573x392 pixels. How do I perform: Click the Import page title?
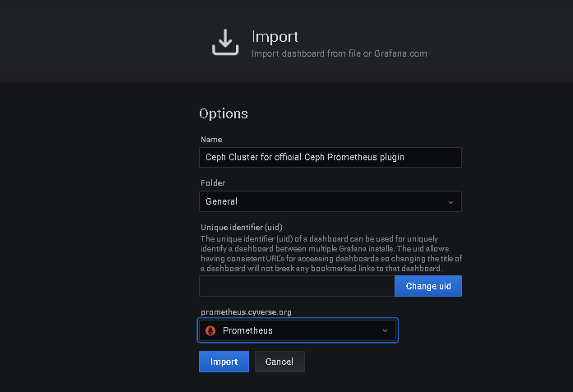[275, 36]
